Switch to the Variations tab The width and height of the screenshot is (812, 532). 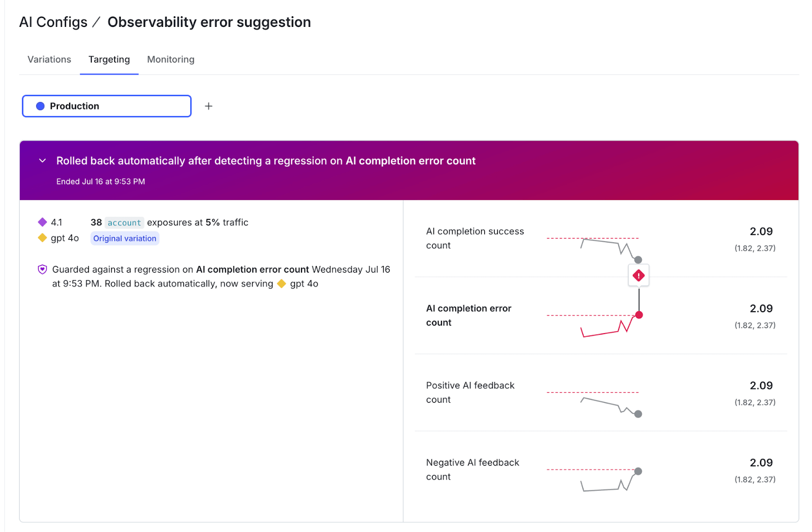click(49, 59)
